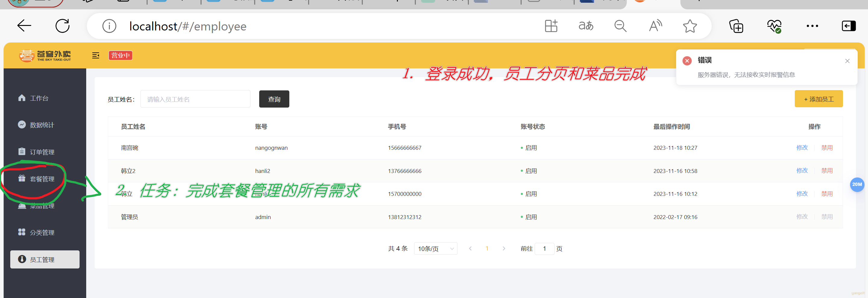Click the Sky Take-Out logo
The width and height of the screenshot is (868, 298).
click(x=45, y=55)
